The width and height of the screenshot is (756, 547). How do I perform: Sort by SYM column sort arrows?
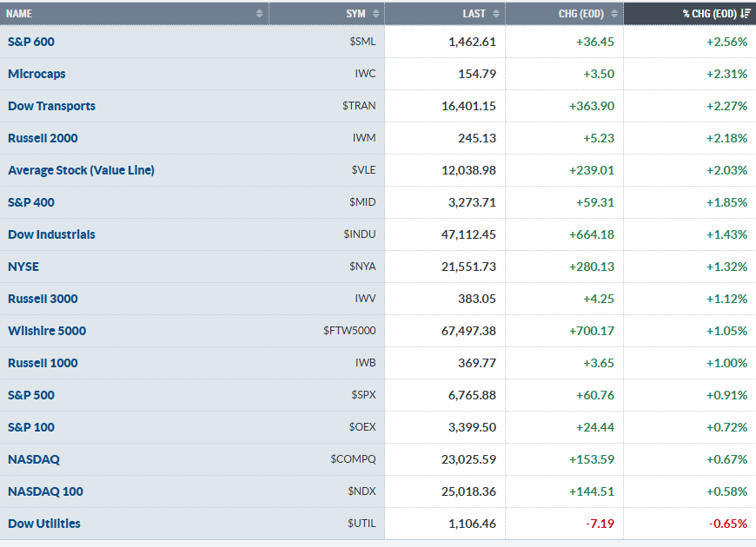tap(375, 14)
